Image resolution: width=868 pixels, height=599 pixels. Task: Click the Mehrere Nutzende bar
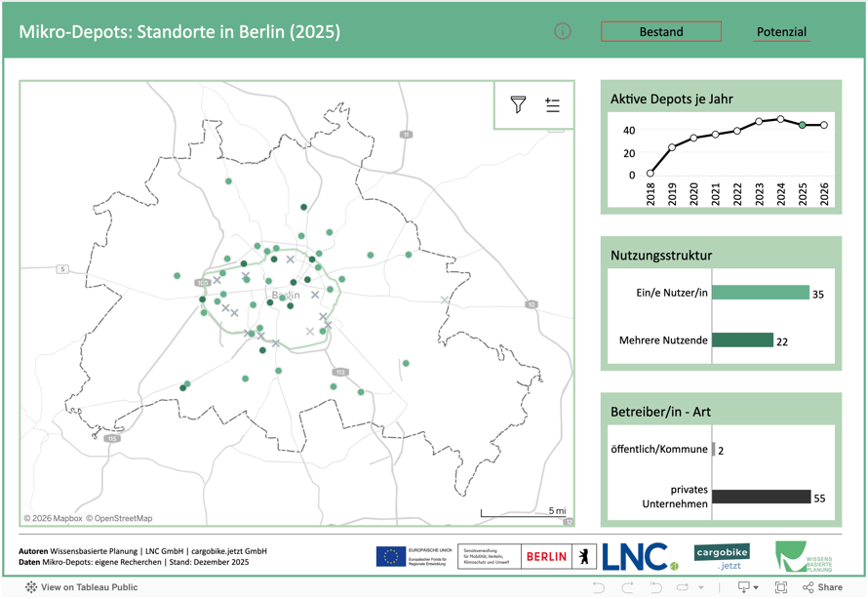(x=742, y=339)
